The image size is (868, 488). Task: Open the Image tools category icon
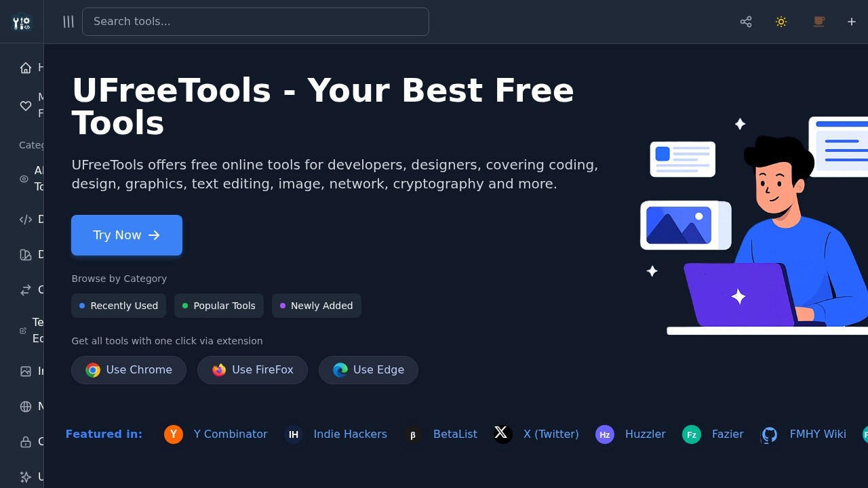[x=25, y=371]
